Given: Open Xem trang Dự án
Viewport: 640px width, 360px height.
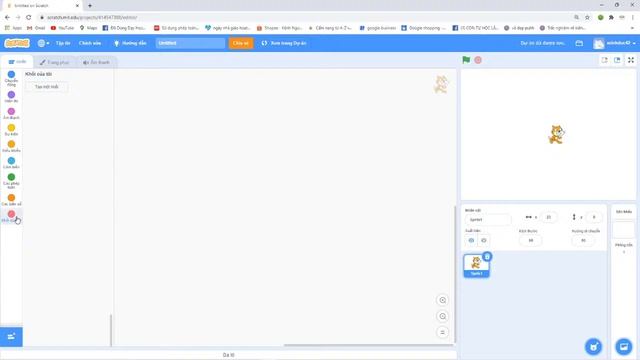Looking at the screenshot, I should coord(284,43).
